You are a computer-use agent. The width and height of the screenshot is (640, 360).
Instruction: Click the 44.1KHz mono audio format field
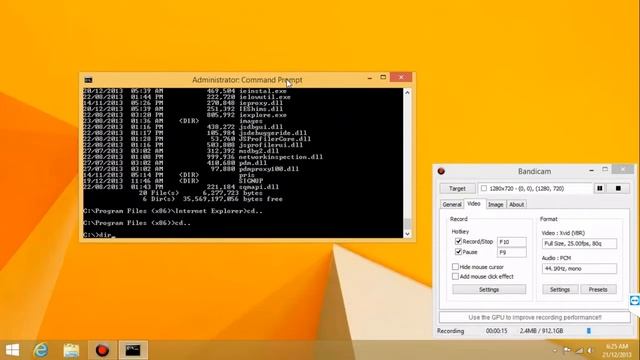point(579,269)
